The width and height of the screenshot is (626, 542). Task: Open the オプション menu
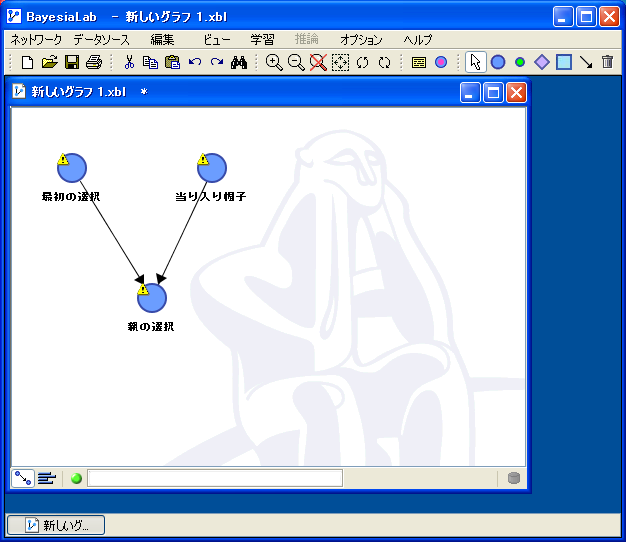point(361,40)
